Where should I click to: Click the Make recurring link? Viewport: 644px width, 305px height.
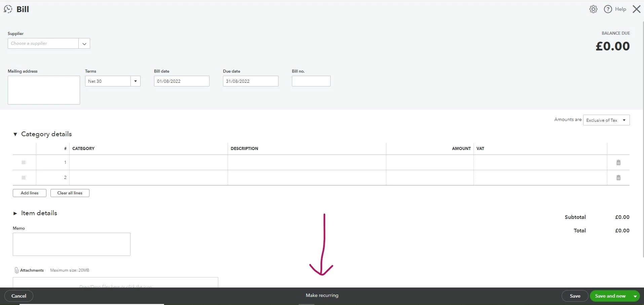pyautogui.click(x=322, y=295)
